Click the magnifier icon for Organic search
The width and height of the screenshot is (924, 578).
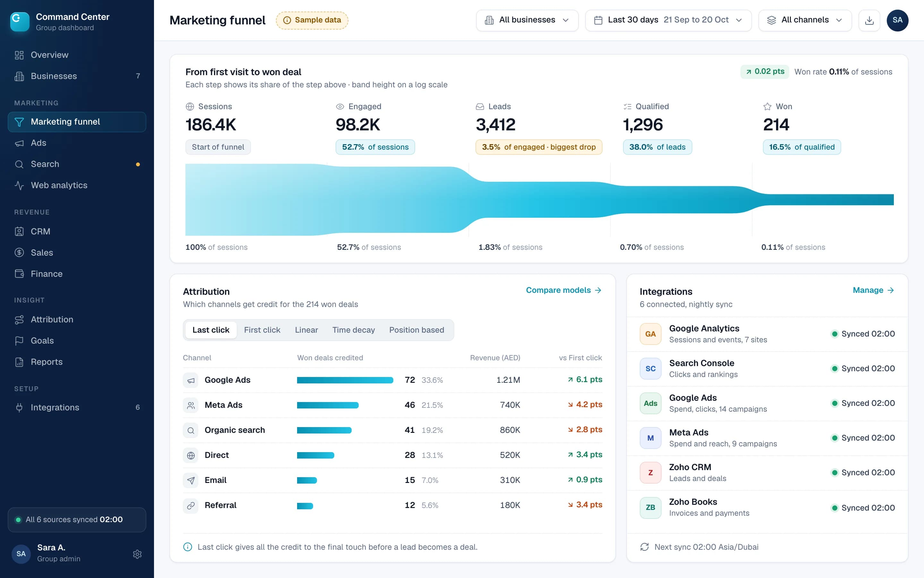[191, 430]
